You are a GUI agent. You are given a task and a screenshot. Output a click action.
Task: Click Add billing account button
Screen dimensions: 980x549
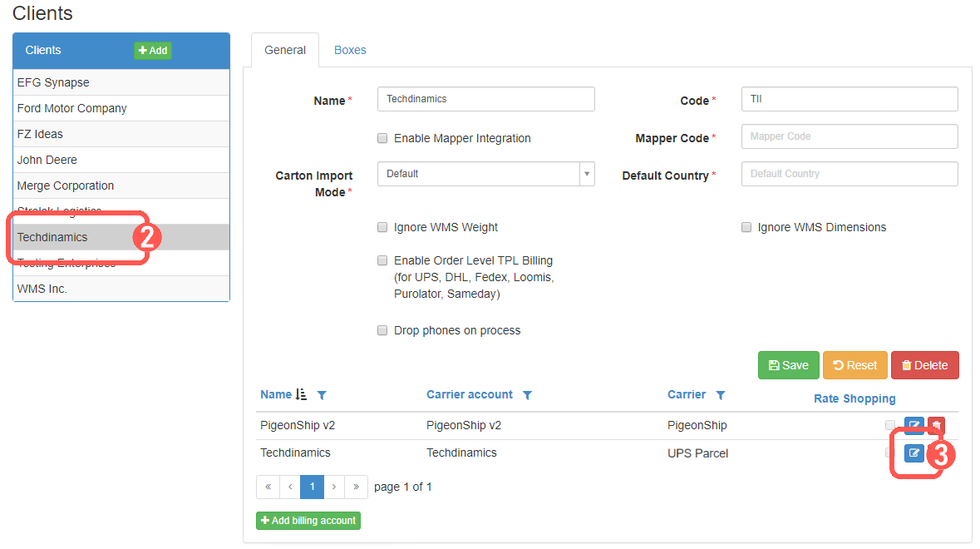(x=308, y=520)
